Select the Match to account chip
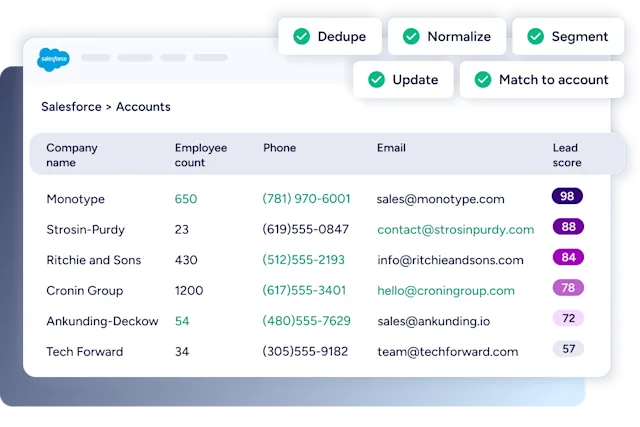The image size is (640, 427). (542, 80)
